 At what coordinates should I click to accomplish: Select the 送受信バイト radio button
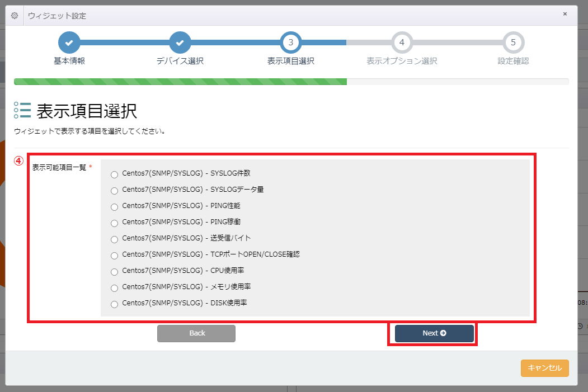point(114,239)
